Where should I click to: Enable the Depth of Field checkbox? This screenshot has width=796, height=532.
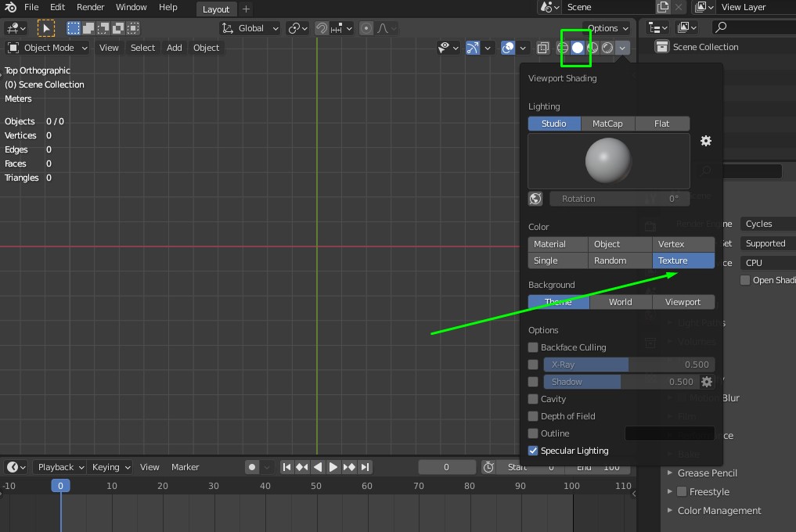[533, 416]
